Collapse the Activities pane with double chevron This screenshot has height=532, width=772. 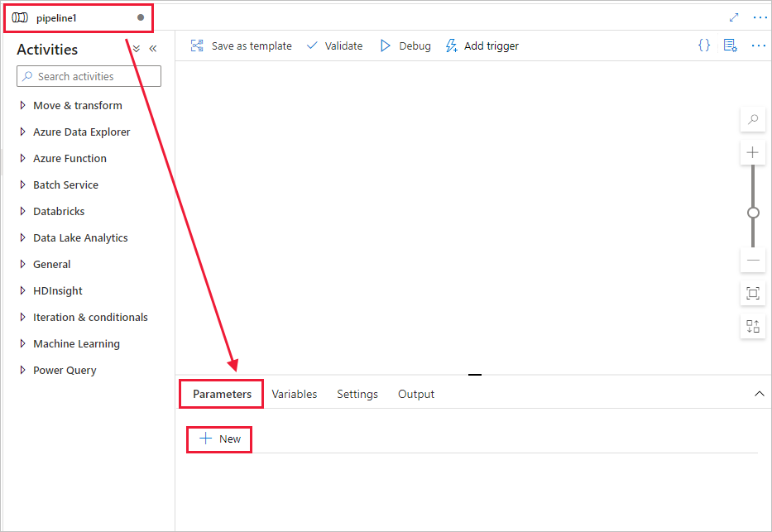pos(152,48)
